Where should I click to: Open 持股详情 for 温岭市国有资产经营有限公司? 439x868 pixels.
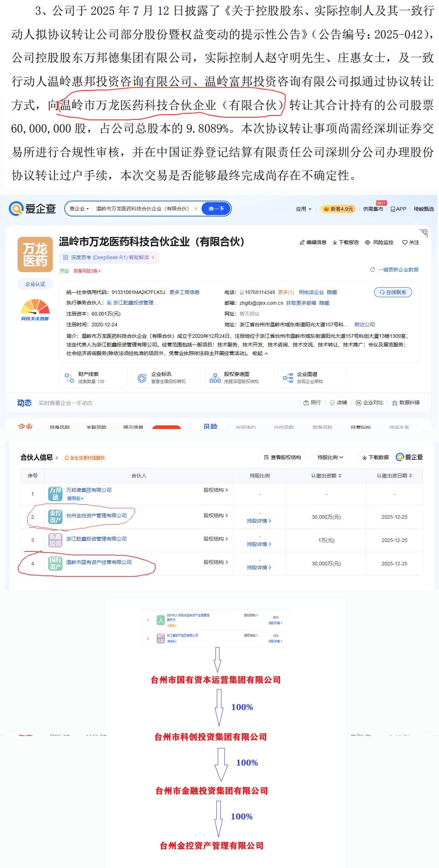259,568
